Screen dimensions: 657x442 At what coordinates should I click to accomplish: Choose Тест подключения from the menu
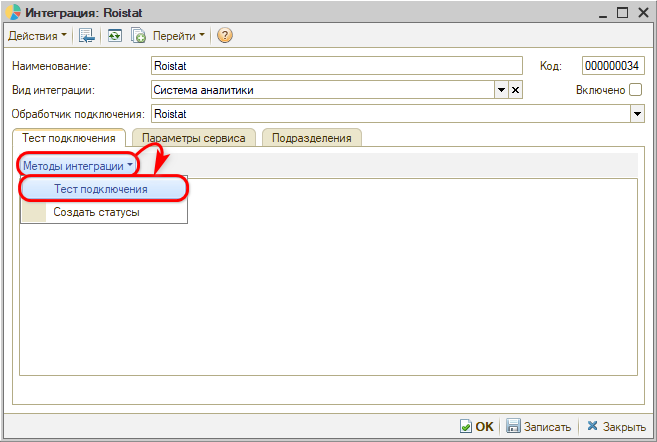point(103,189)
